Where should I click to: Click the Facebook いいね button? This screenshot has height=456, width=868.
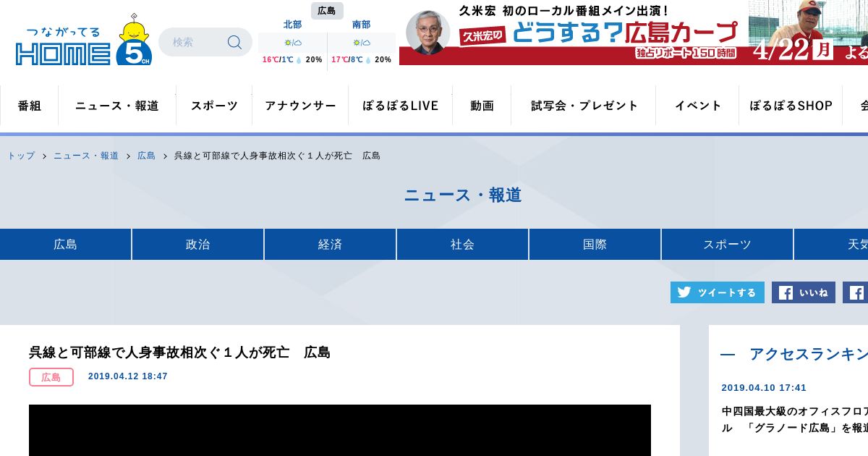[x=804, y=292]
